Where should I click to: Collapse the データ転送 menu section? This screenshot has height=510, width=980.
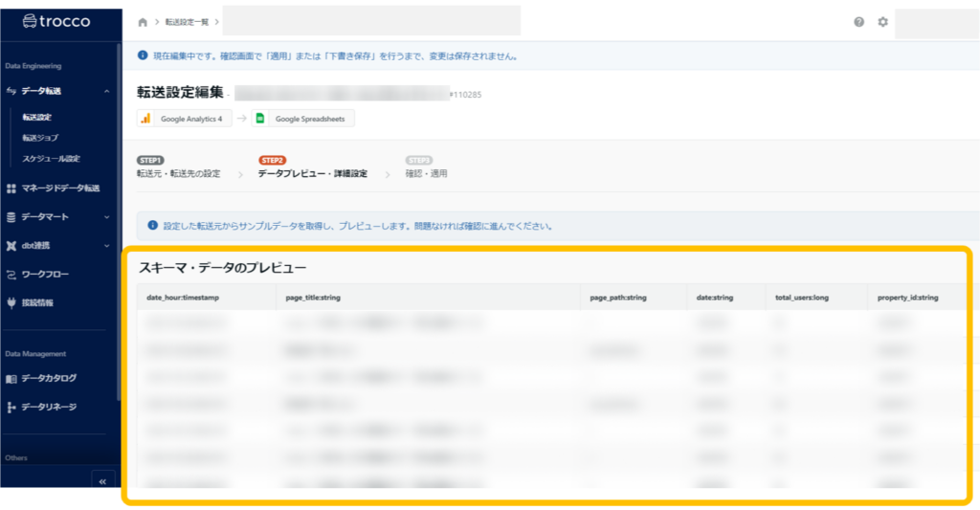point(106,91)
